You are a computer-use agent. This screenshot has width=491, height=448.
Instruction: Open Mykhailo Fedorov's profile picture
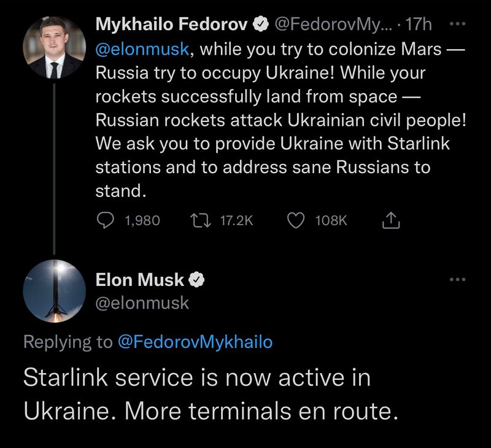[54, 48]
